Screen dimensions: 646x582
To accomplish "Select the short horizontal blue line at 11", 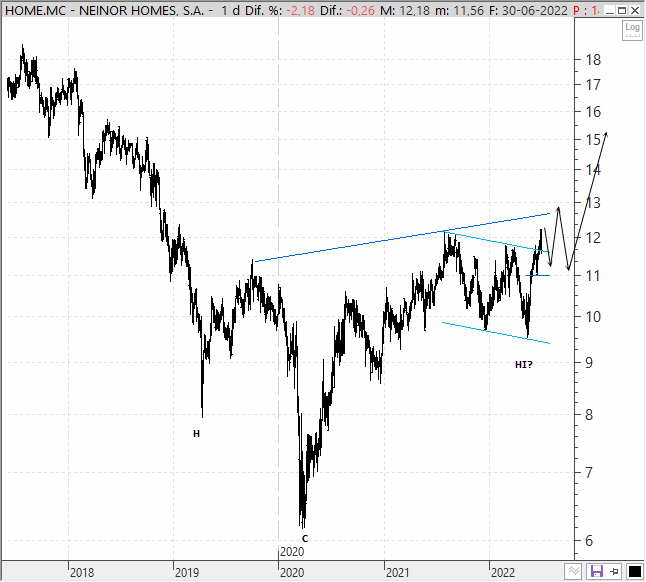I will pyautogui.click(x=538, y=275).
